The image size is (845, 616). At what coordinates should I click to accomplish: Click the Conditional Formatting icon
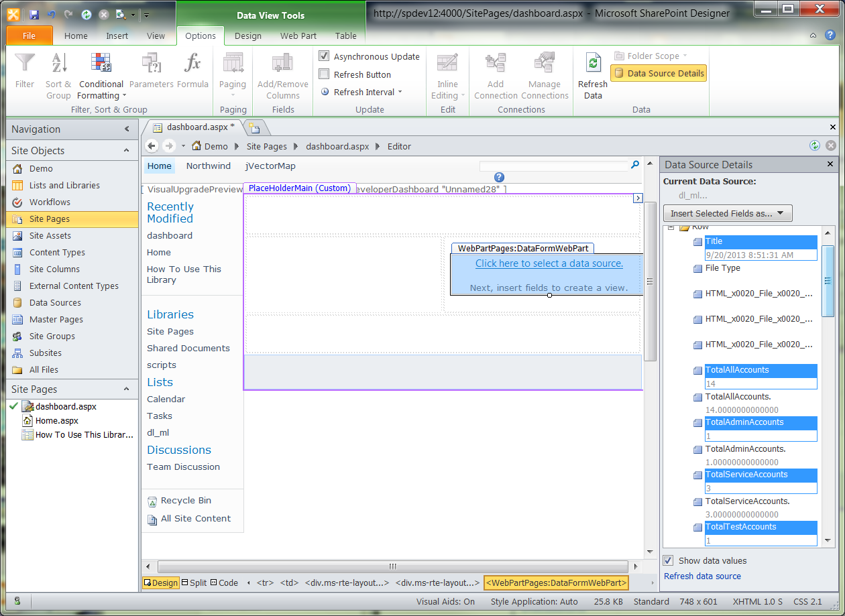pos(101,64)
